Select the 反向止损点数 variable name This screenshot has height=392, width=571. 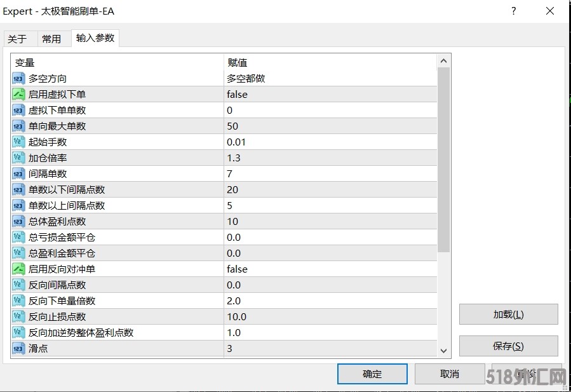pyautogui.click(x=57, y=316)
